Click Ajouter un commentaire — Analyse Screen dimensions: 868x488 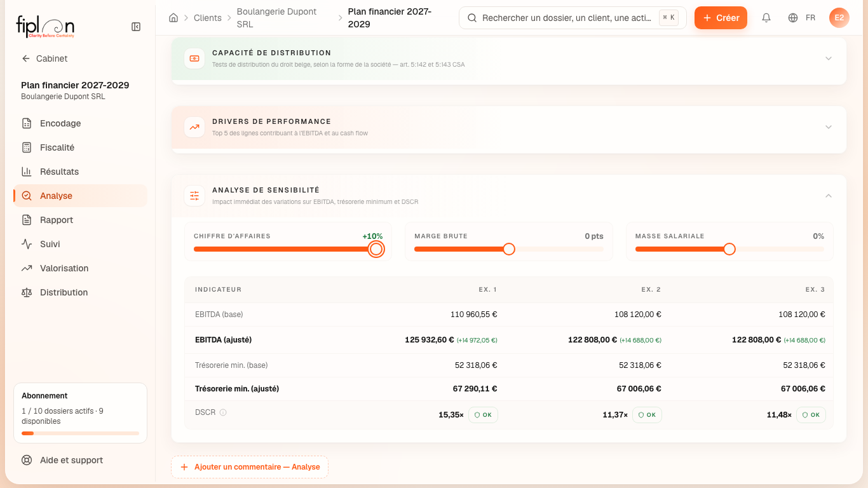[250, 467]
